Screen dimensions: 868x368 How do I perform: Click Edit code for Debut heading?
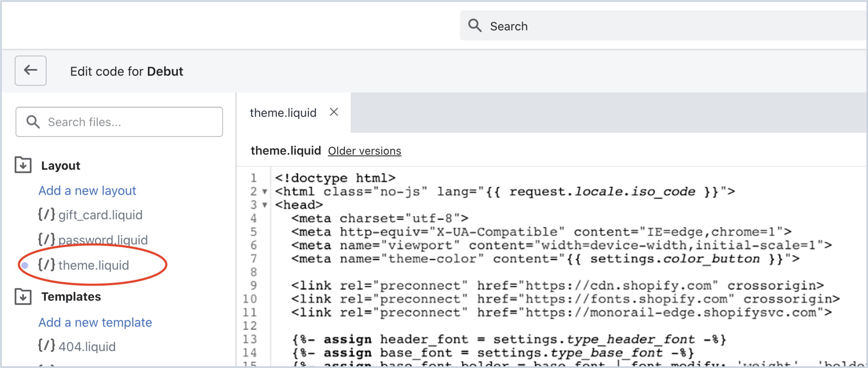pyautogui.click(x=126, y=71)
